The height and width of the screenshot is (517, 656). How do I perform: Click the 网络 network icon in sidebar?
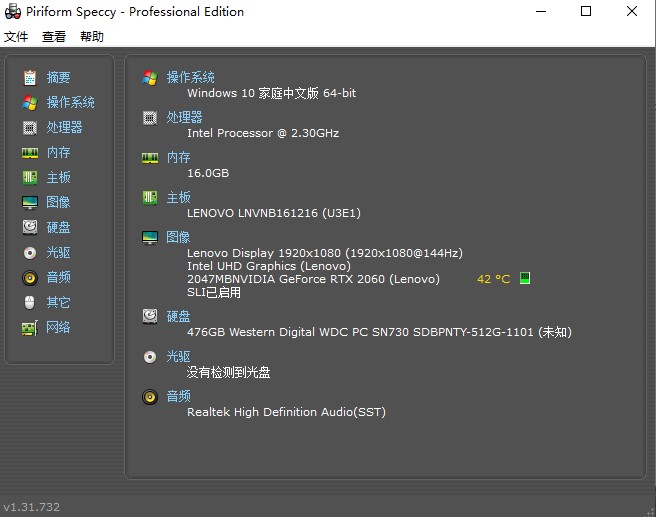point(30,327)
